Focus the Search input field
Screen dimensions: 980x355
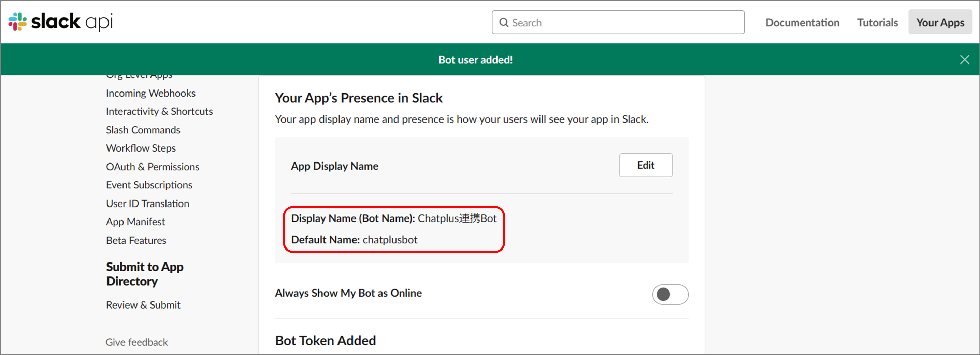point(618,23)
